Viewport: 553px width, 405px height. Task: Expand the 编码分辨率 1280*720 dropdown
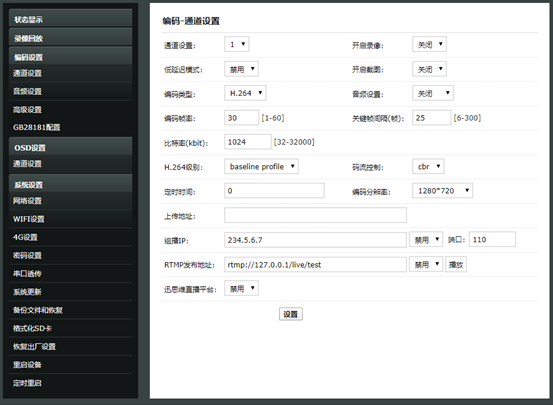443,191
